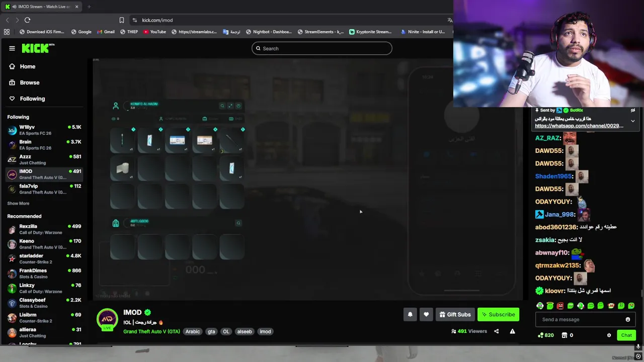Toggle stream notifications bell button

(410, 314)
